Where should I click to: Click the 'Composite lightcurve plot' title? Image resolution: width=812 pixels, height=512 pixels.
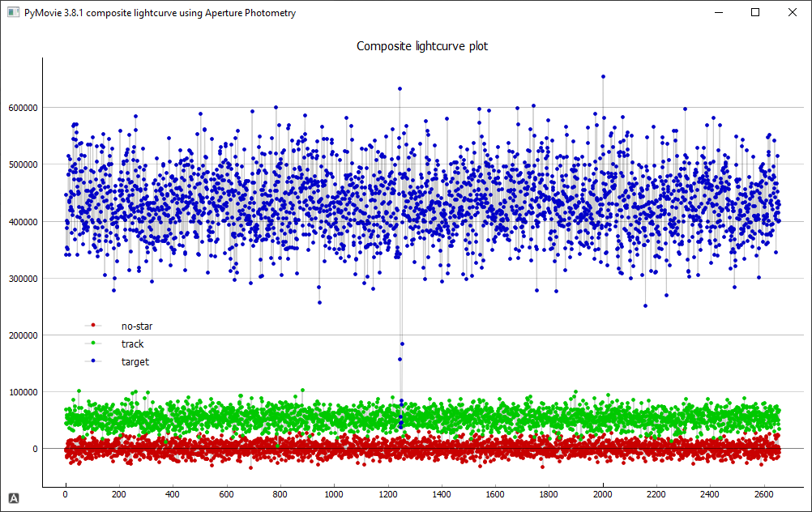click(x=422, y=46)
